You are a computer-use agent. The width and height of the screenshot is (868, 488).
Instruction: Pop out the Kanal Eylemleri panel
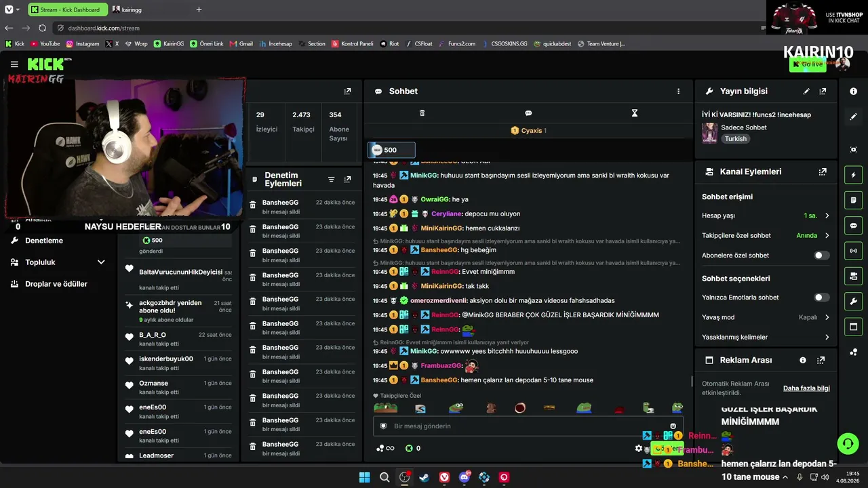(823, 172)
